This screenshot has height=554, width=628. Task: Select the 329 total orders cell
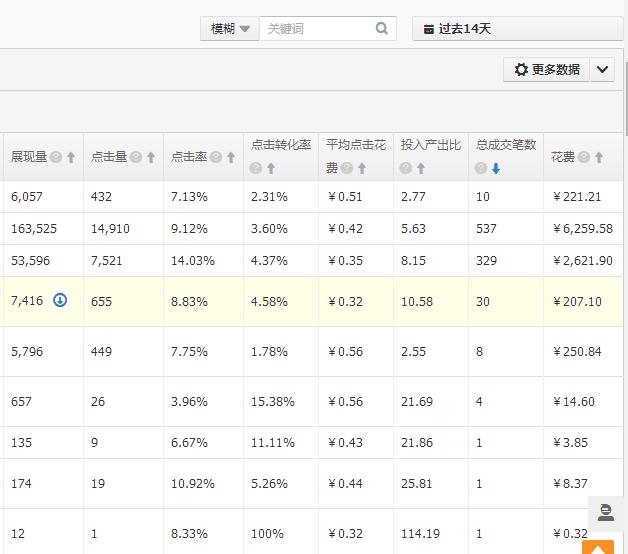tap(506, 261)
